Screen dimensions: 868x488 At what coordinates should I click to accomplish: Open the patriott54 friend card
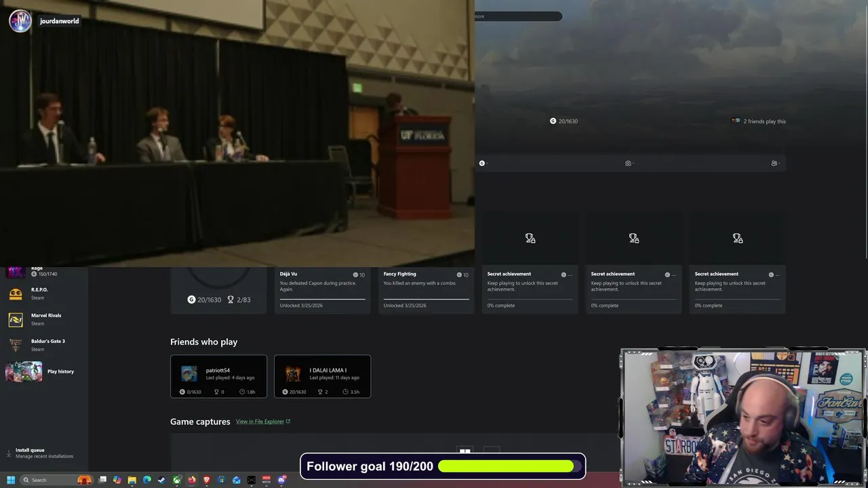218,376
